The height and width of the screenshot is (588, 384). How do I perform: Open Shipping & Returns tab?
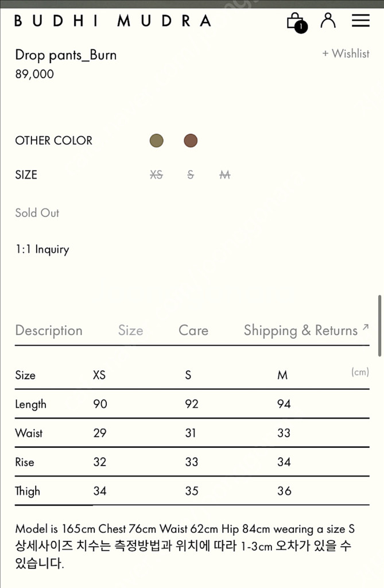(x=300, y=331)
